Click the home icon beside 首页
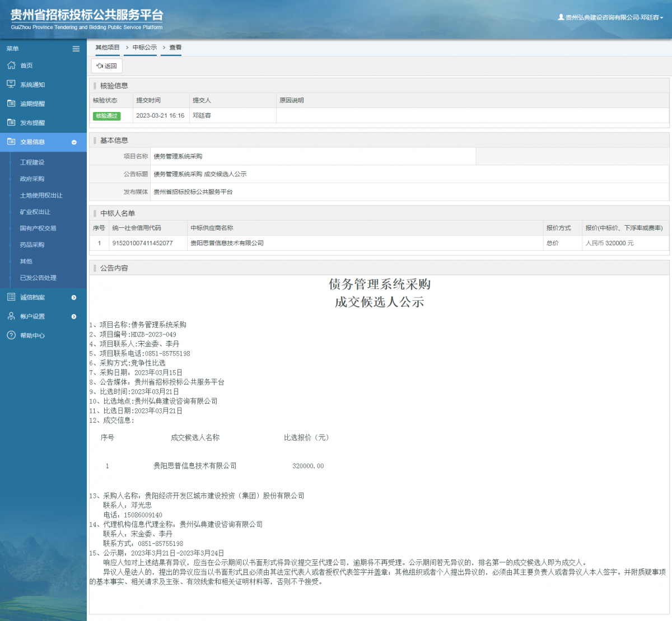Viewport: 672px width, 621px height. coord(11,66)
